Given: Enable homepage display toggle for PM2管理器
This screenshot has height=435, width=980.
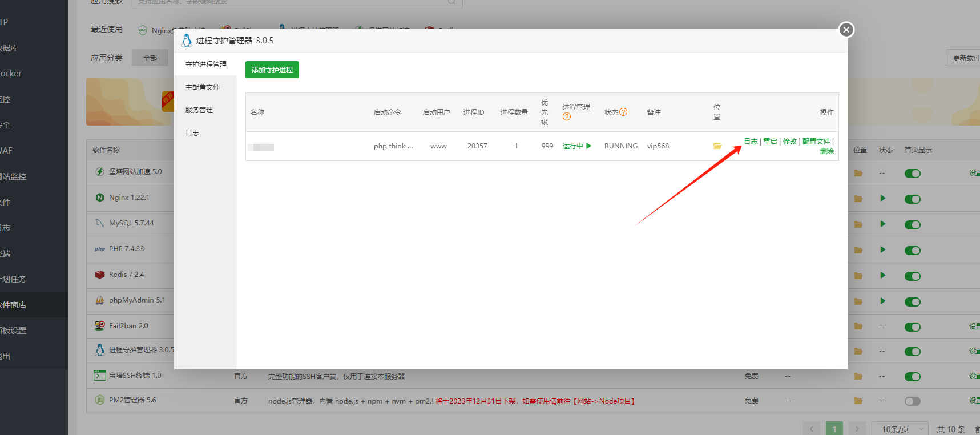Looking at the screenshot, I should [912, 401].
